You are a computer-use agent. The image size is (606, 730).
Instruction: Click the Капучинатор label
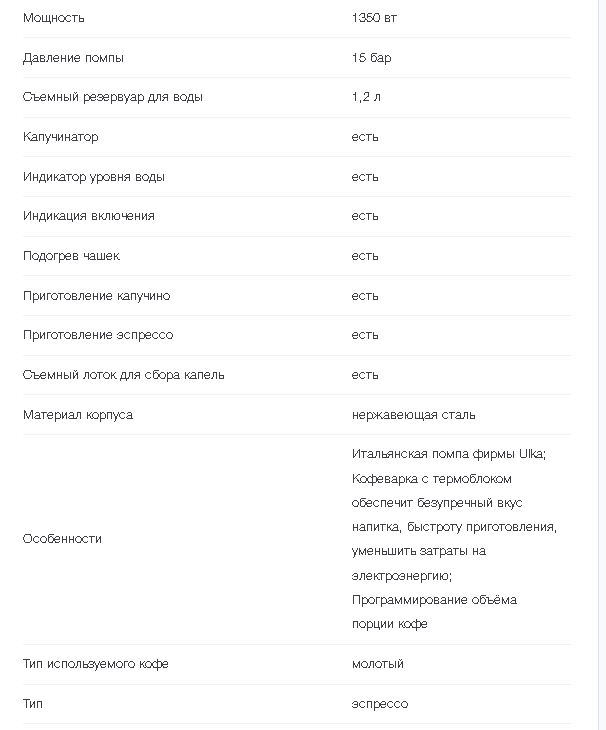coord(61,137)
